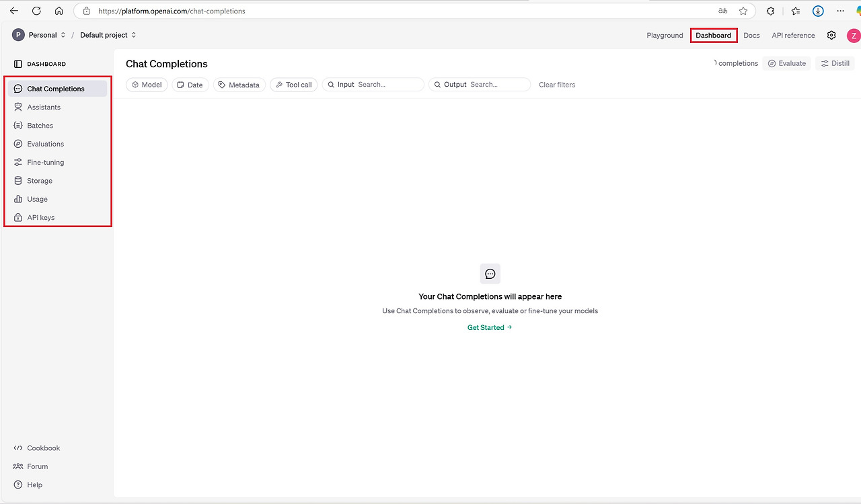
Task: Click Clear filters
Action: click(557, 85)
